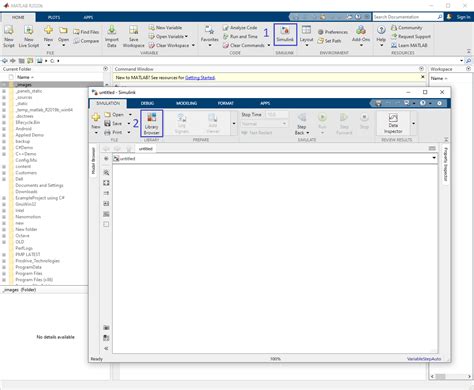Create a New Live Script
This screenshot has height=390, width=474.
pos(29,36)
